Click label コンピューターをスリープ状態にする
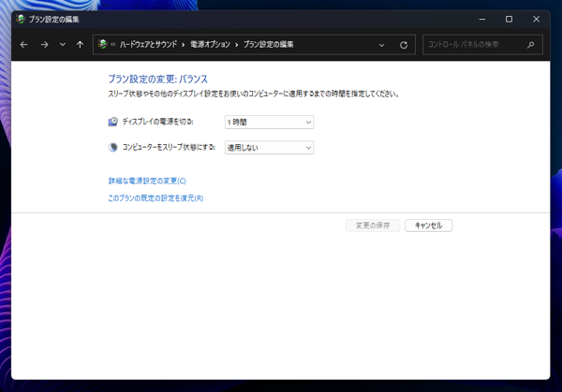 (x=169, y=147)
